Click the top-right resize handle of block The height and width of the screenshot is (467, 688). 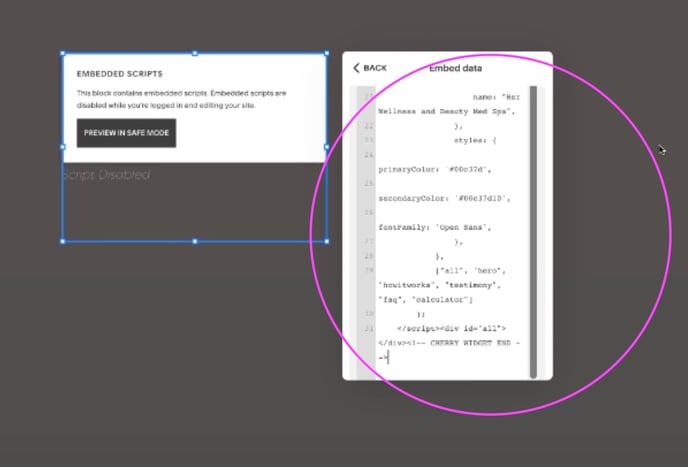tap(326, 54)
